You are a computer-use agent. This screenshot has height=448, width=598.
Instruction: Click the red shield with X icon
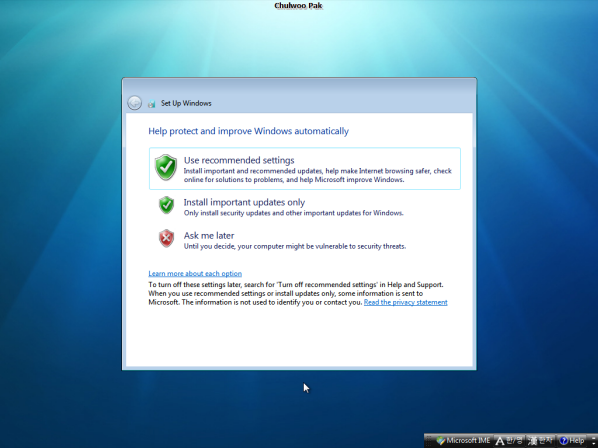click(166, 238)
